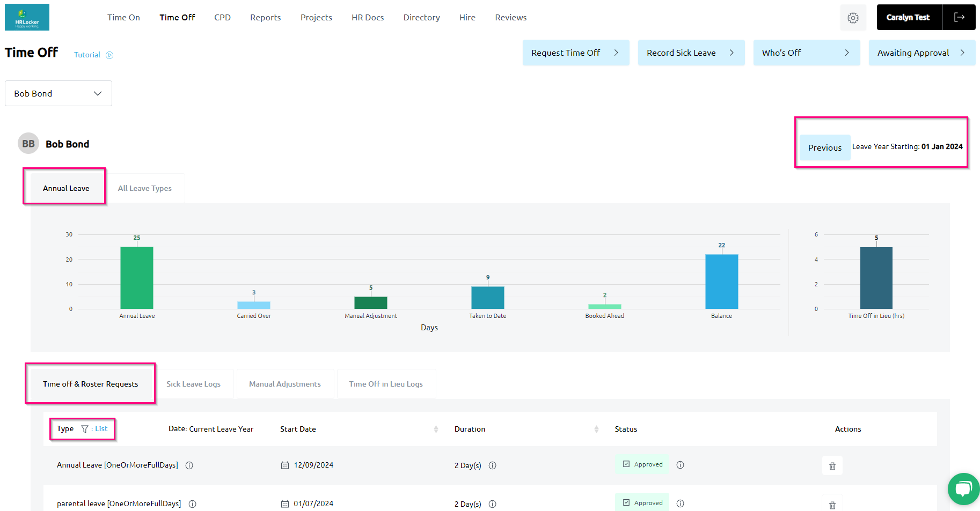Viewport: 980px width, 511px height.
Task: Open the live chat bubble
Action: [963, 488]
